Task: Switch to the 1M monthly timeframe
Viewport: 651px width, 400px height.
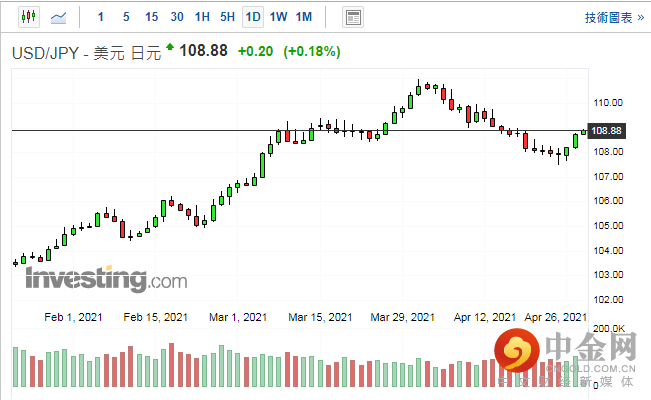Action: (304, 17)
